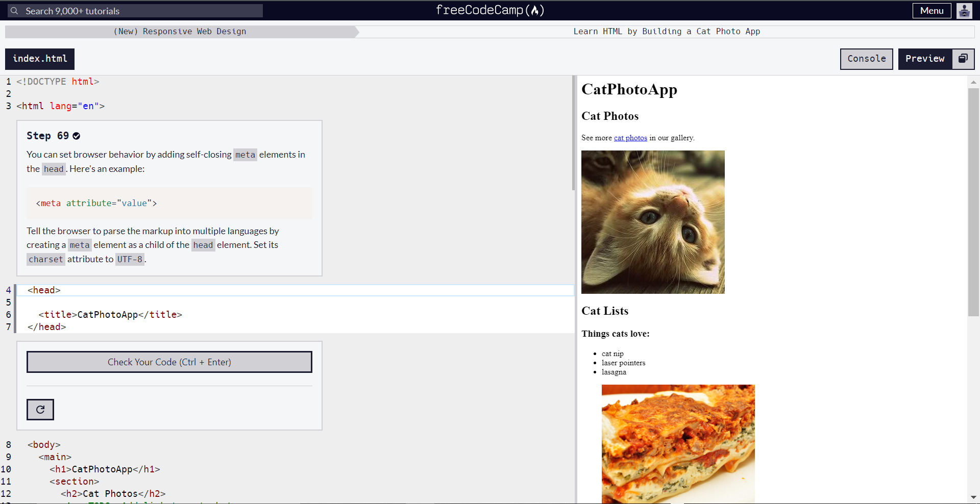Click the lasagna image in preview
Viewport: 980px width, 504px height.
pyautogui.click(x=678, y=444)
